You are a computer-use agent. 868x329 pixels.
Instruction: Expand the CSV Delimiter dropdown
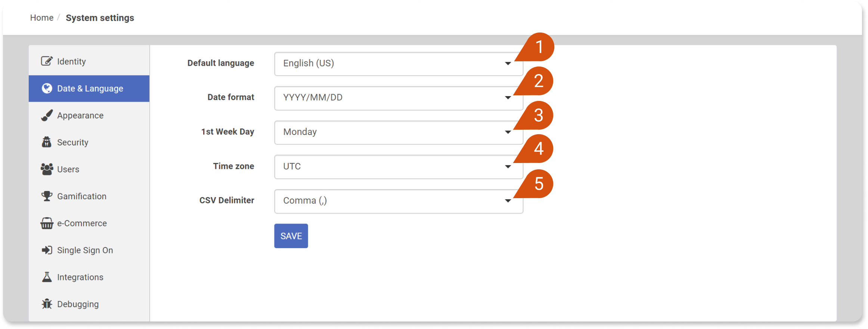399,201
